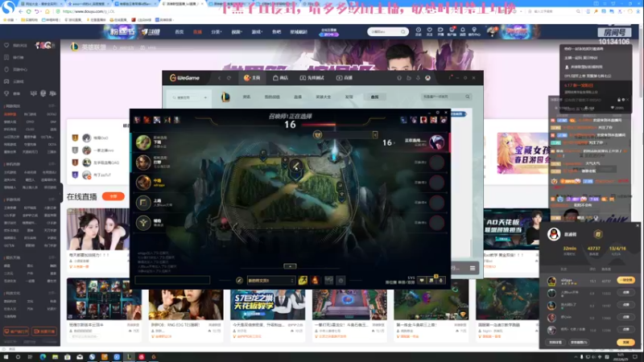The width and height of the screenshot is (644, 362).
Task: Close the match stats popup panel
Action: point(638,225)
